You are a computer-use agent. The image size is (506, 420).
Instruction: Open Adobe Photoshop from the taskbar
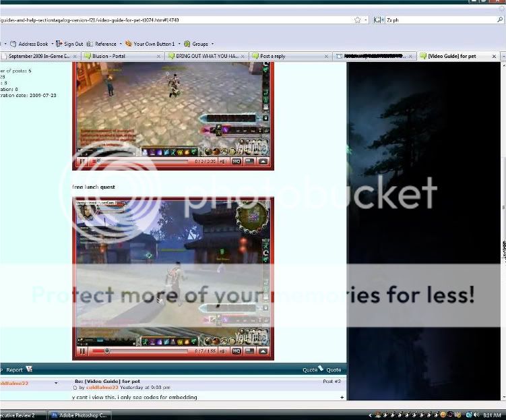pyautogui.click(x=80, y=415)
